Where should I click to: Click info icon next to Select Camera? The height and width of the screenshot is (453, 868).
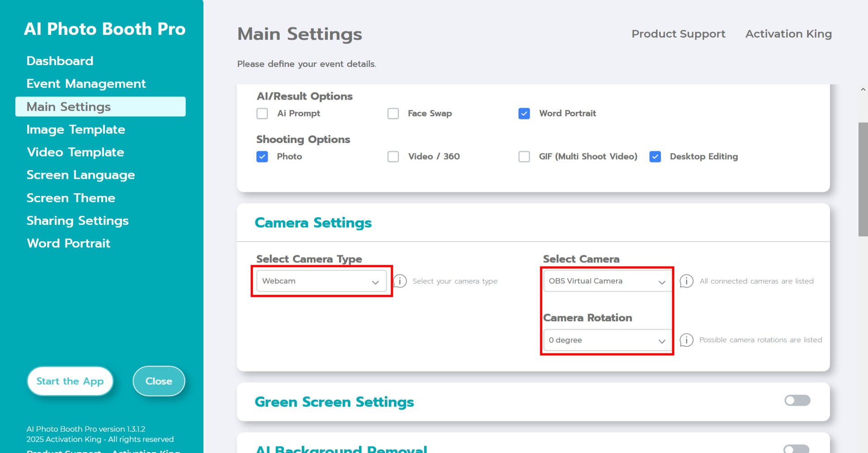tap(686, 281)
